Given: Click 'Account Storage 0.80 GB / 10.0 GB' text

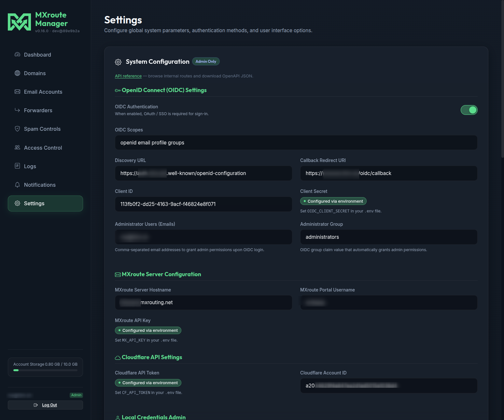Looking at the screenshot, I should tap(45, 364).
